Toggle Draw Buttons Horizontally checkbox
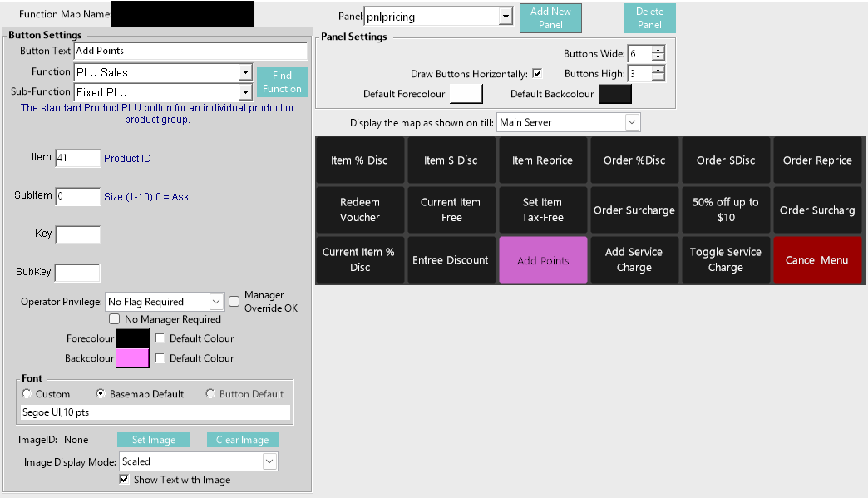 (x=537, y=73)
